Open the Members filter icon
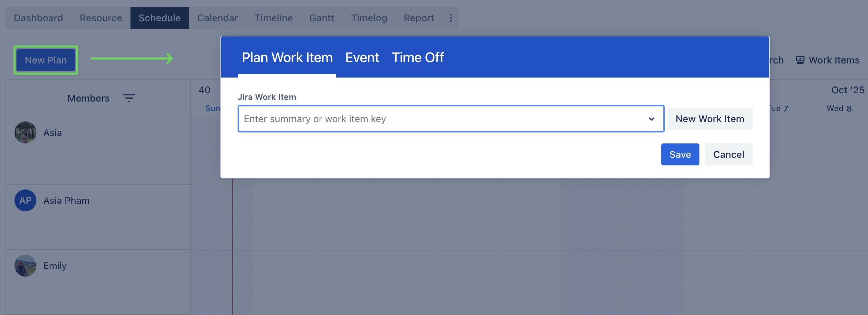868x315 pixels. (x=129, y=98)
